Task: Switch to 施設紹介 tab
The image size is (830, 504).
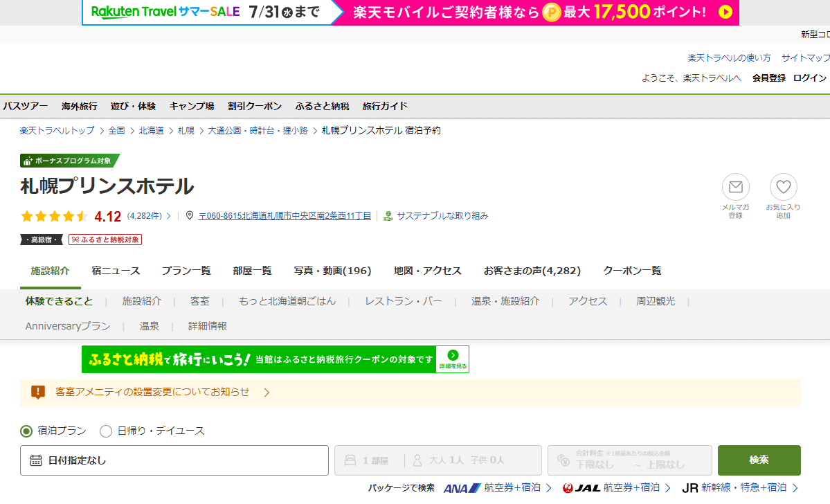Action: pyautogui.click(x=51, y=271)
